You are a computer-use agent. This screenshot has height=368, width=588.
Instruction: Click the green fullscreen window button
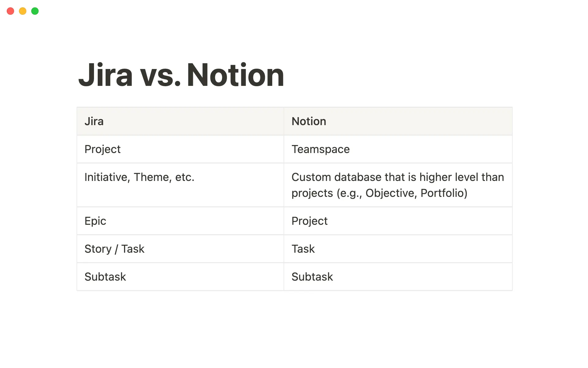point(35,11)
